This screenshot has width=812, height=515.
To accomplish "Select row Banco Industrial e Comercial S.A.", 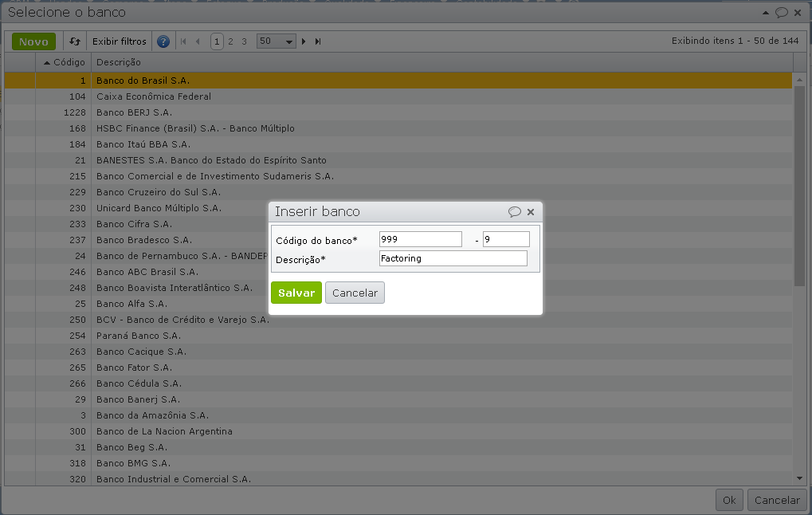I will 398,479.
